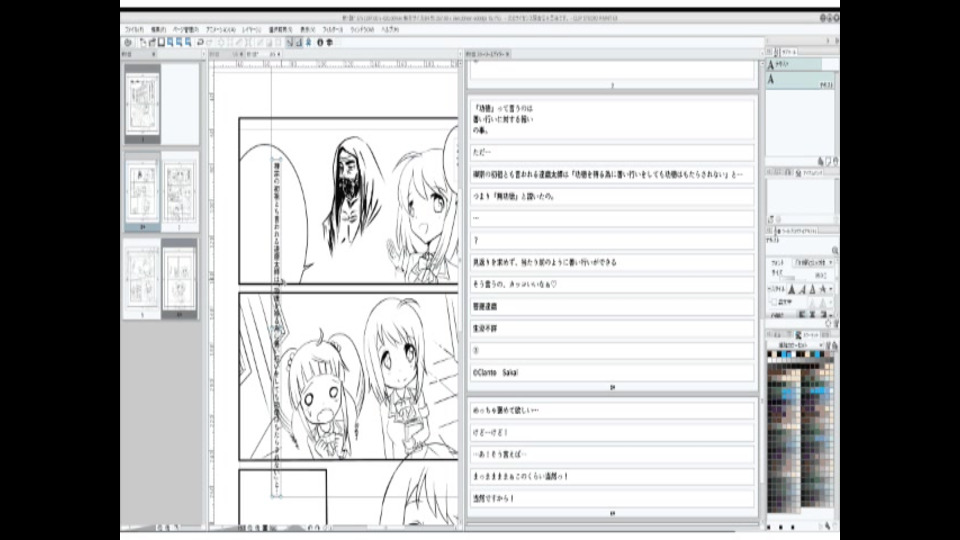Click the New file icon in toolbar
Screen dimensions: 960x540
(142, 42)
